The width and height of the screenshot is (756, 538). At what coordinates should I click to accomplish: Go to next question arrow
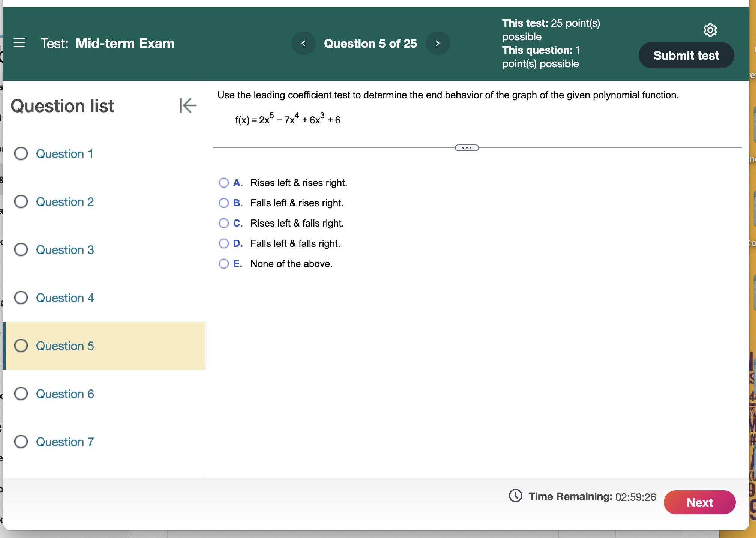(437, 44)
